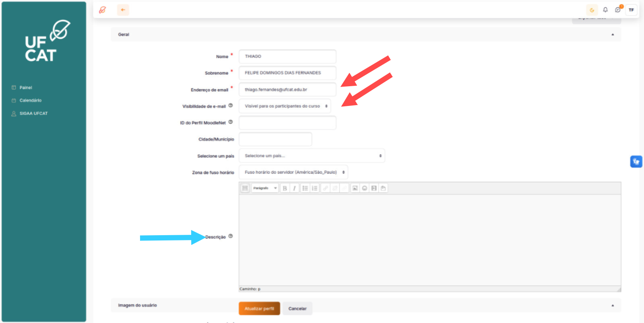Click the Nome input field
Screen dimensions: 644x323
(287, 56)
